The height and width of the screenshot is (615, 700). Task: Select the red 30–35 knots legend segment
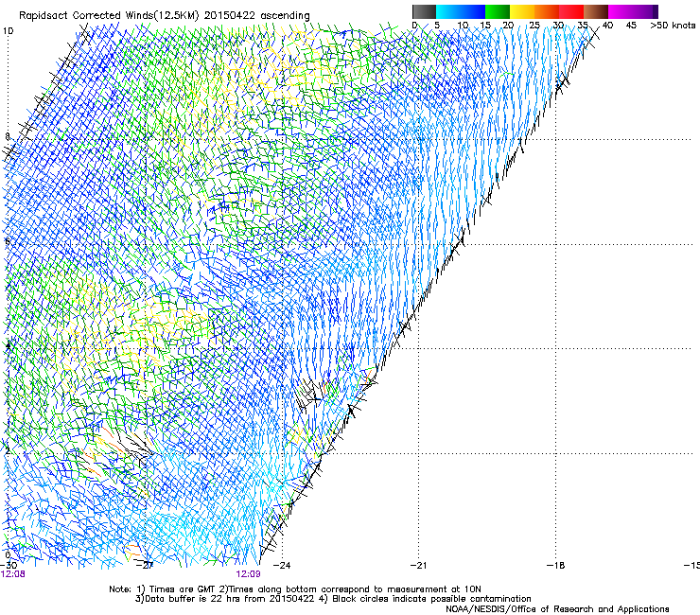pyautogui.click(x=571, y=11)
